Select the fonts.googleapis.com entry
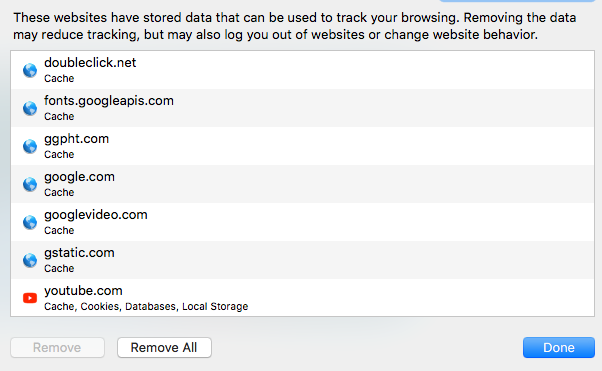 coord(303,108)
